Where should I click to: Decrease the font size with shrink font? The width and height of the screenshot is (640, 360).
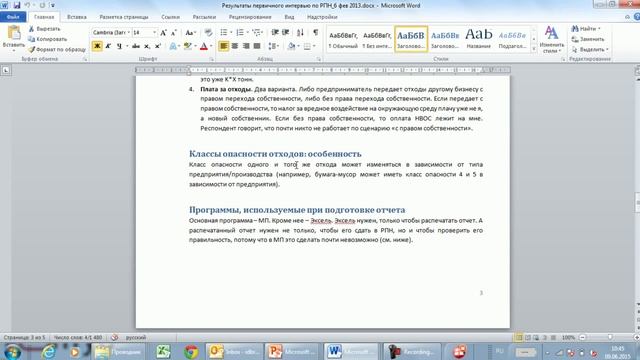[x=174, y=33]
